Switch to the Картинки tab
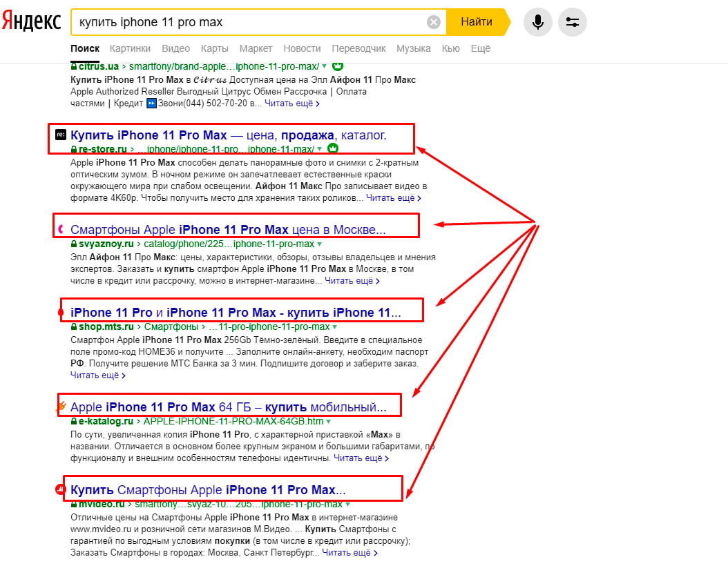Screen dimensions: 728x577 (x=130, y=48)
